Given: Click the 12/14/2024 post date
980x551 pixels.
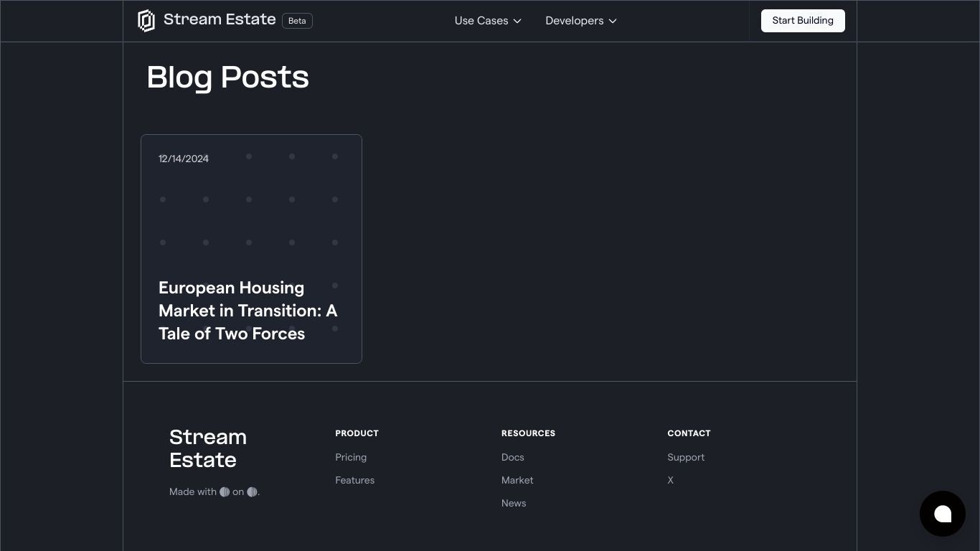Looking at the screenshot, I should pos(184,159).
